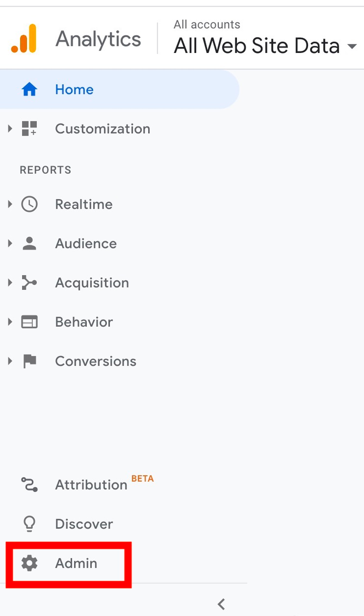Click the Behavior layout icon
This screenshot has height=616, width=364.
(x=29, y=322)
